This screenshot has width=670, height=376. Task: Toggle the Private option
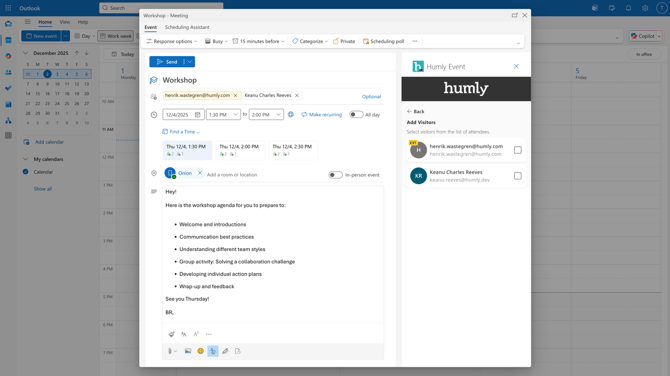click(x=344, y=41)
